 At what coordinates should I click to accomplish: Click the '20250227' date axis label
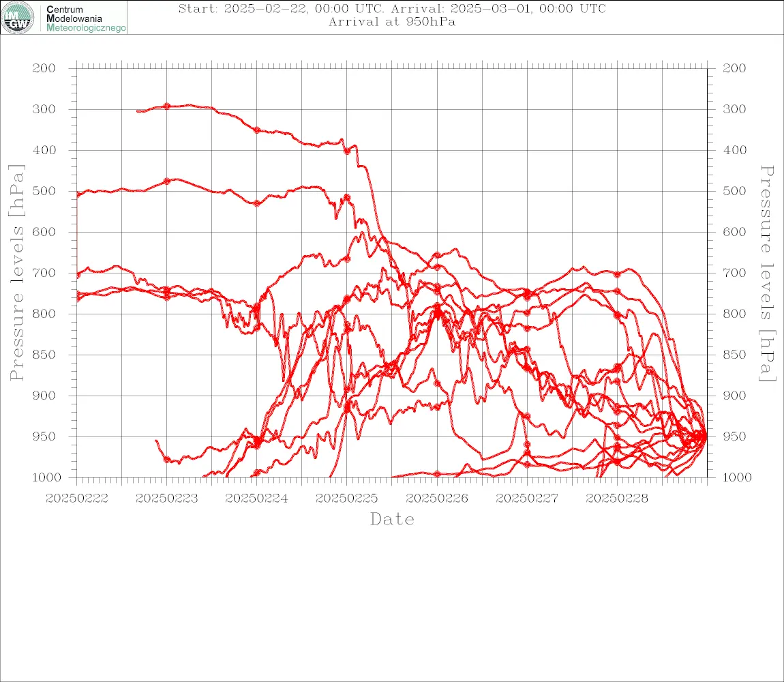click(527, 499)
